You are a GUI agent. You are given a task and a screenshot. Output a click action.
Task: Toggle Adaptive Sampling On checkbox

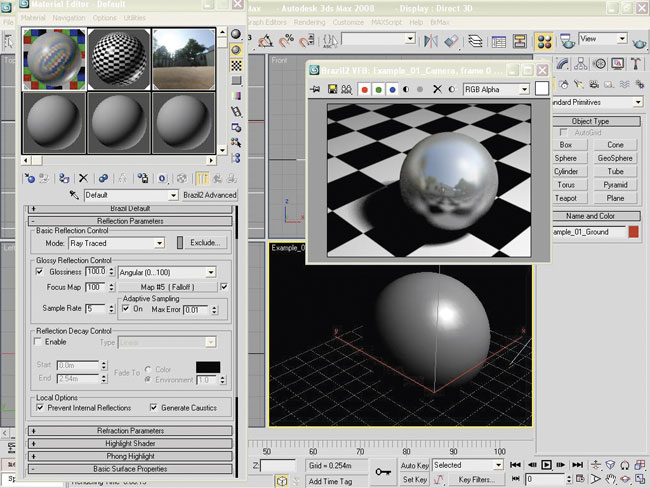tap(126, 309)
